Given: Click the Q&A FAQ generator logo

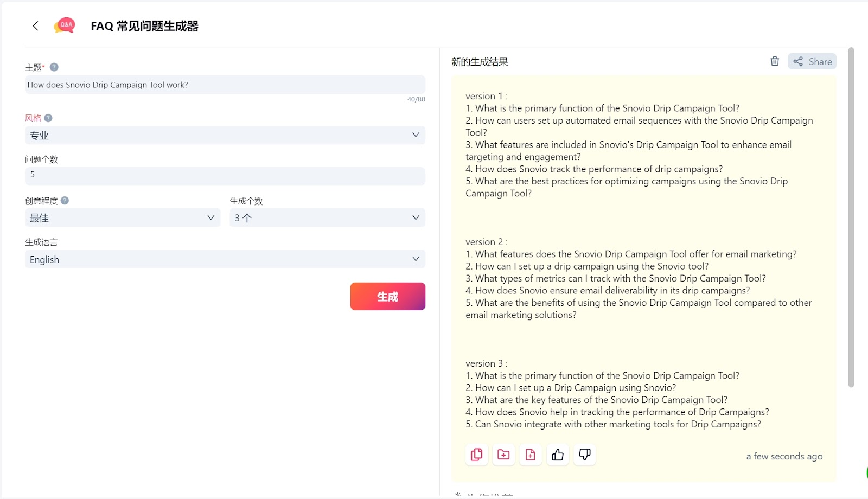Looking at the screenshot, I should (x=65, y=25).
